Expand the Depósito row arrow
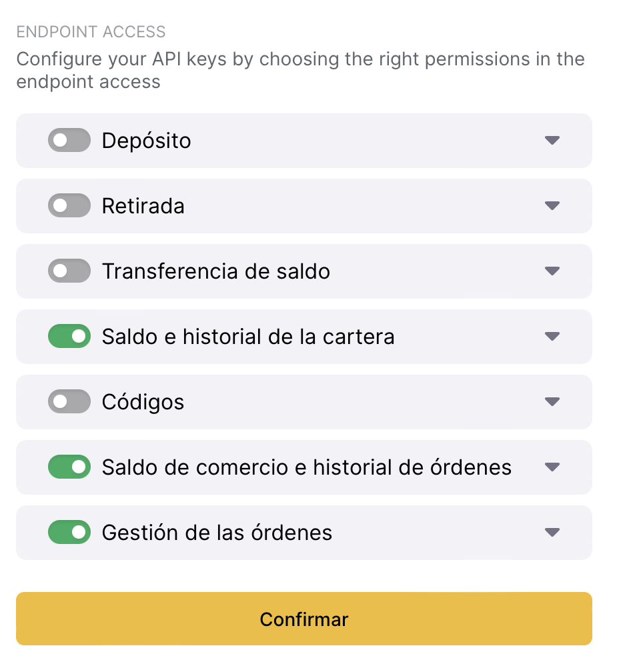This screenshot has height=672, width=623. (552, 141)
